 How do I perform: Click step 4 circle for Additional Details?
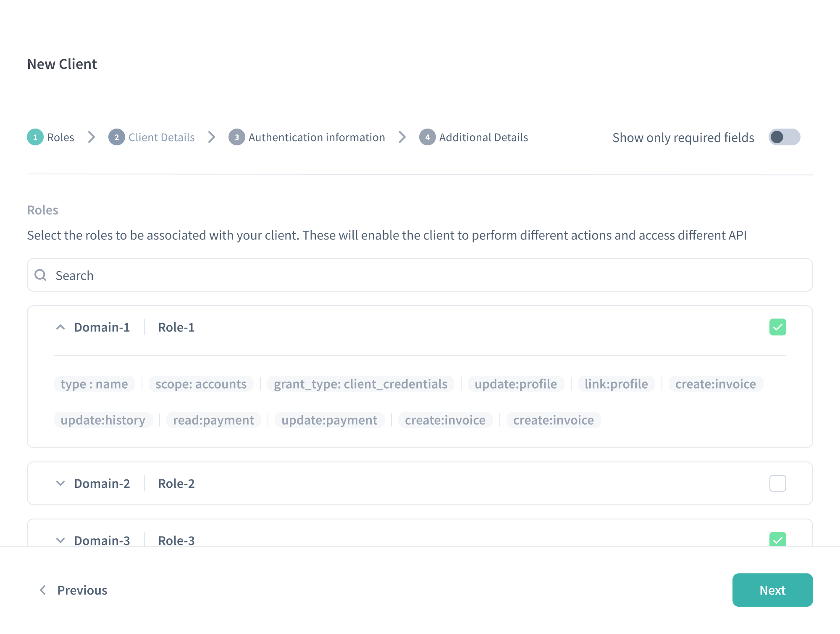(428, 137)
